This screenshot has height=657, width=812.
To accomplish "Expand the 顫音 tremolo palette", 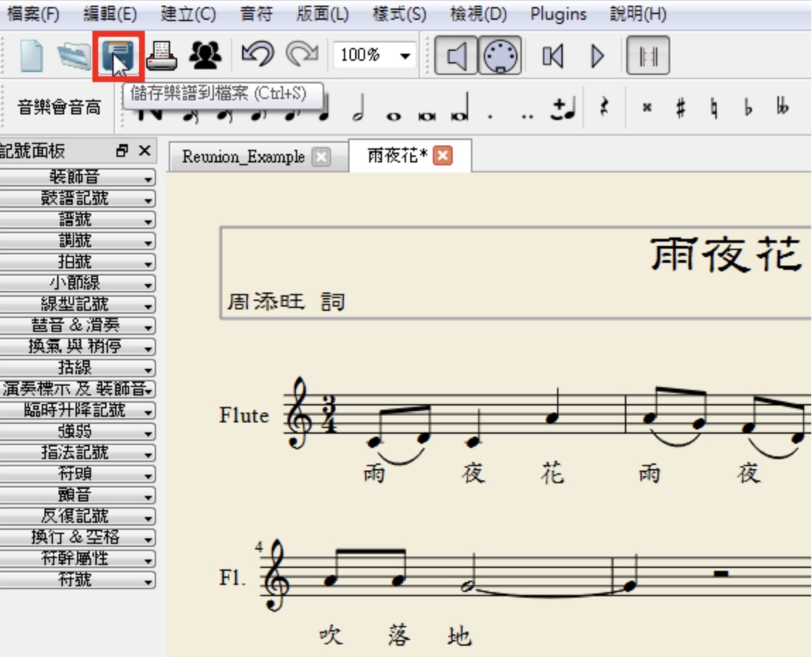I will coord(77,495).
